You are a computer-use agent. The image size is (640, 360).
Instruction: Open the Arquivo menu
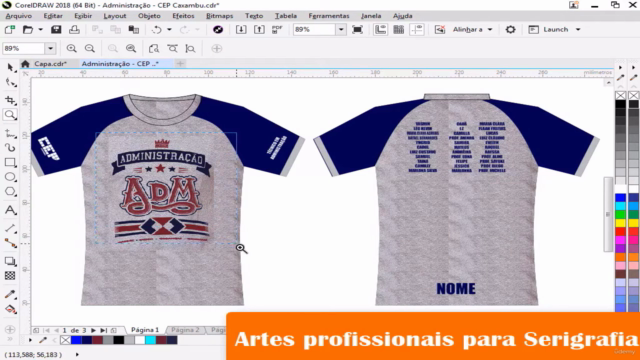click(19, 16)
